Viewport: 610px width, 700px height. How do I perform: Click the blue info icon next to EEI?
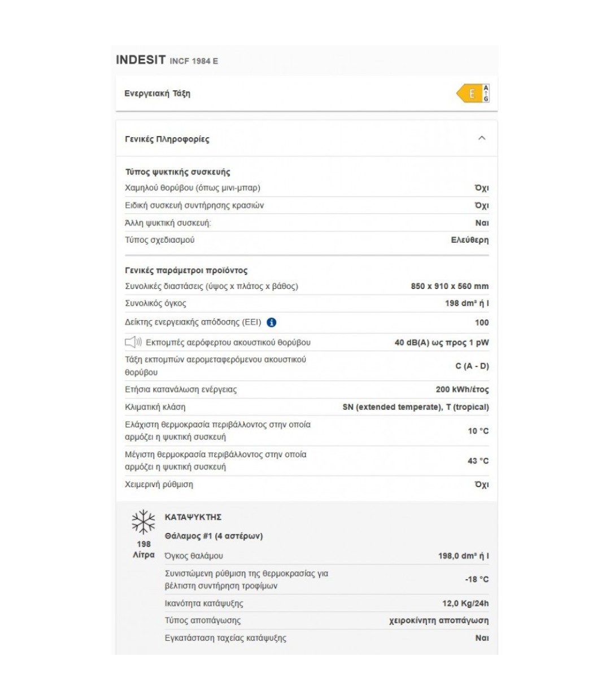273,323
